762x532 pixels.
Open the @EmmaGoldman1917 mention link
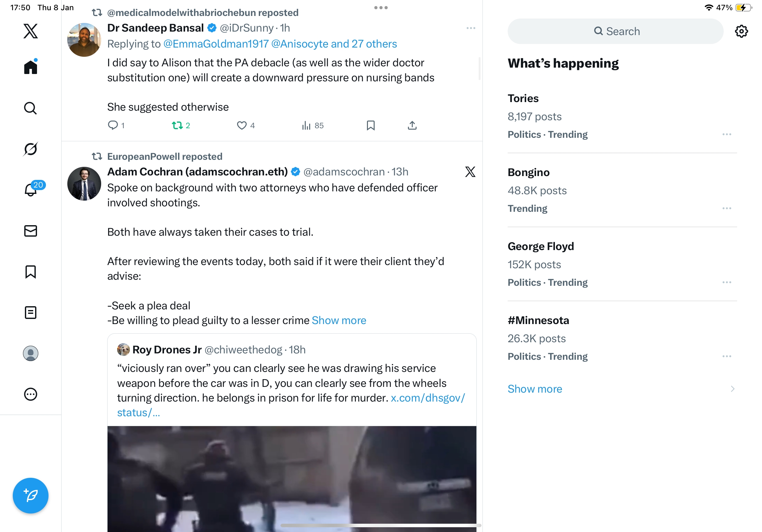pos(216,44)
